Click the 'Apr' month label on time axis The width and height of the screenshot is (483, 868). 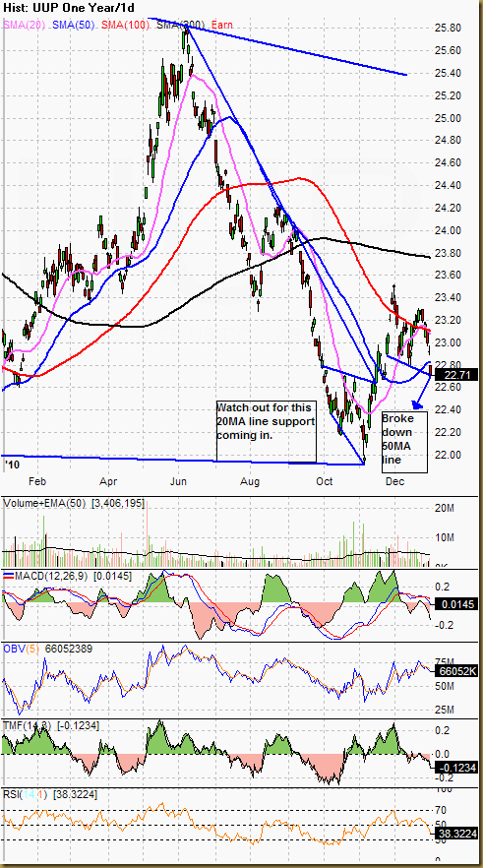point(110,481)
